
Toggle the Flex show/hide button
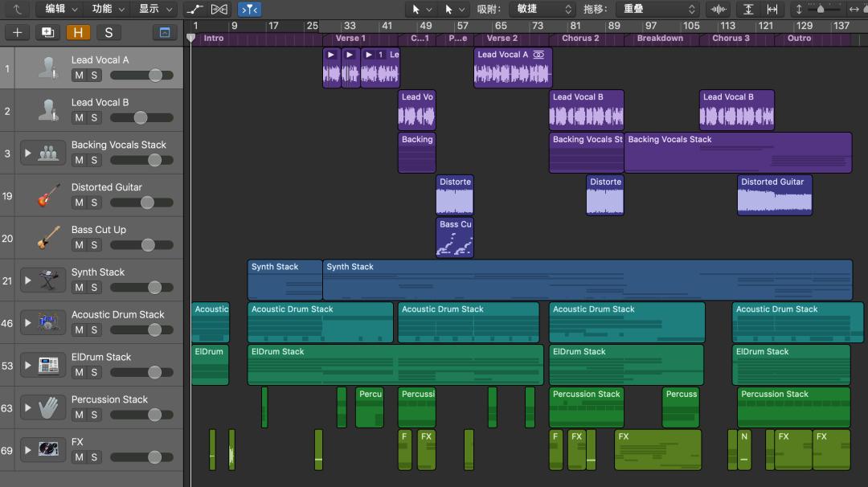coord(219,10)
